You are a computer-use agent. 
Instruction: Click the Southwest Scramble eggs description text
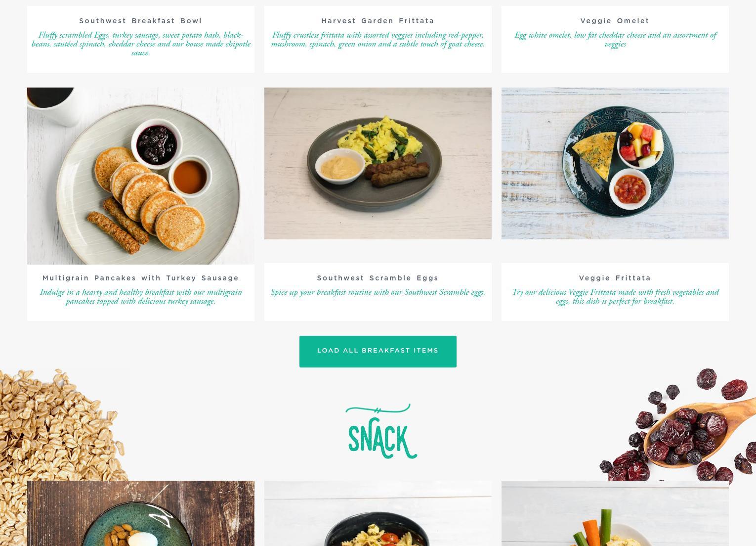(x=378, y=292)
